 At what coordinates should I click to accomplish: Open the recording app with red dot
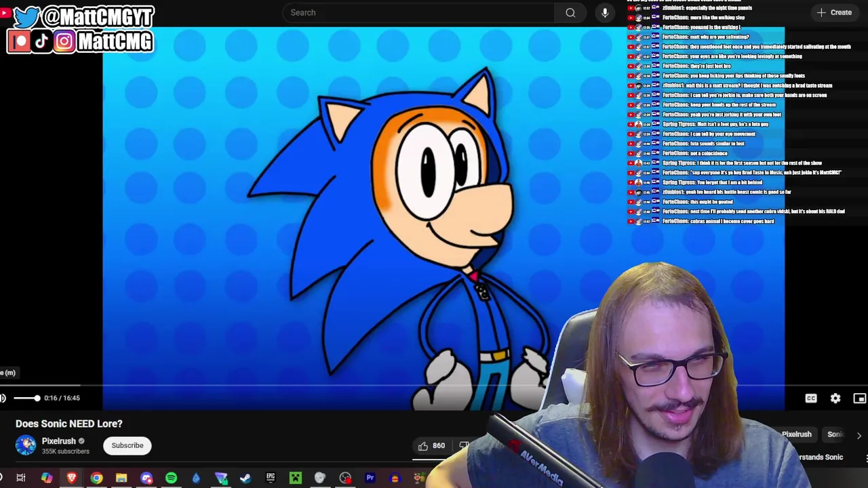(345, 479)
